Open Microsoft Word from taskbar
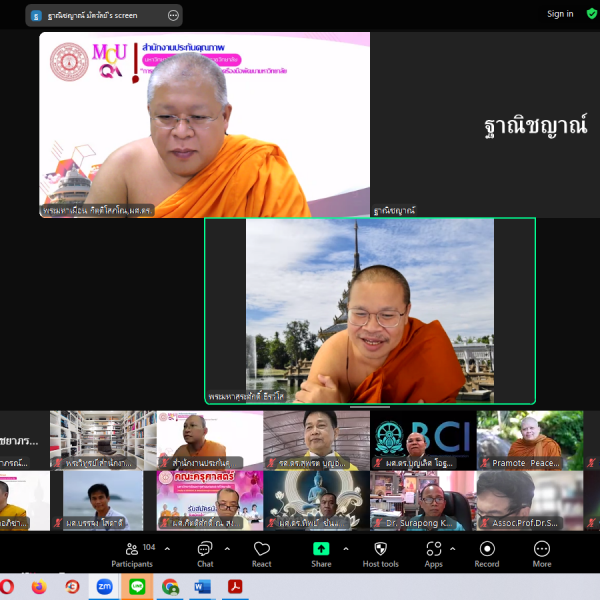 point(202,587)
